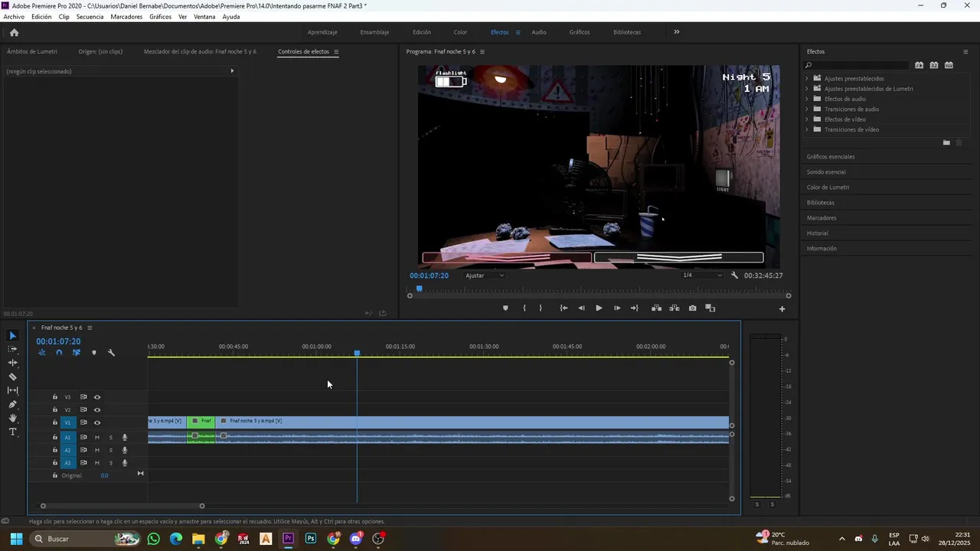Open the Sonido esencial panel
Image resolution: width=980 pixels, height=551 pixels.
[826, 172]
